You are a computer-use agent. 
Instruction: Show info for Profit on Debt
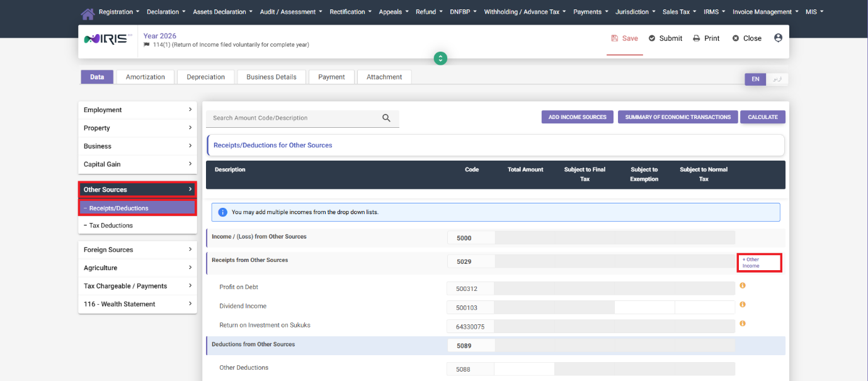click(x=743, y=285)
